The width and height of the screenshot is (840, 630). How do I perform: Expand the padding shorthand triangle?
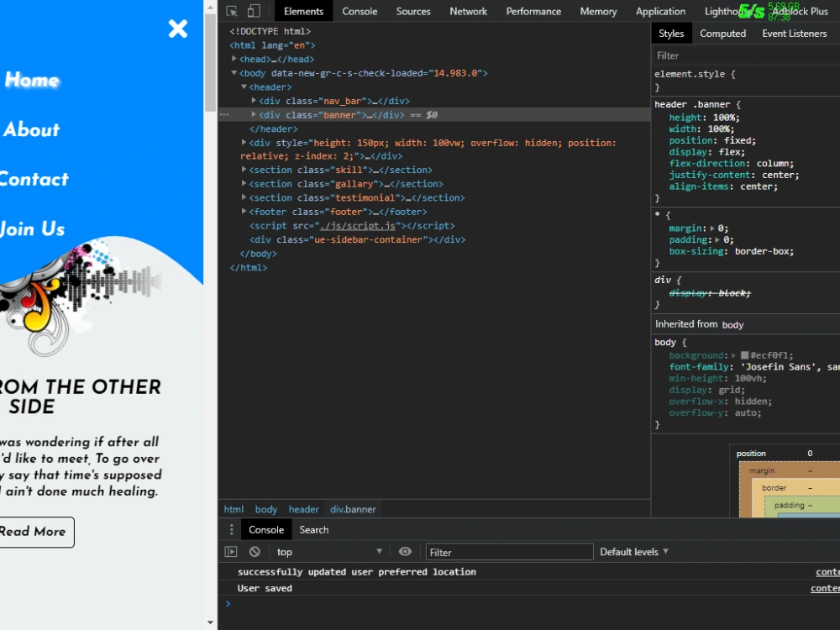717,239
